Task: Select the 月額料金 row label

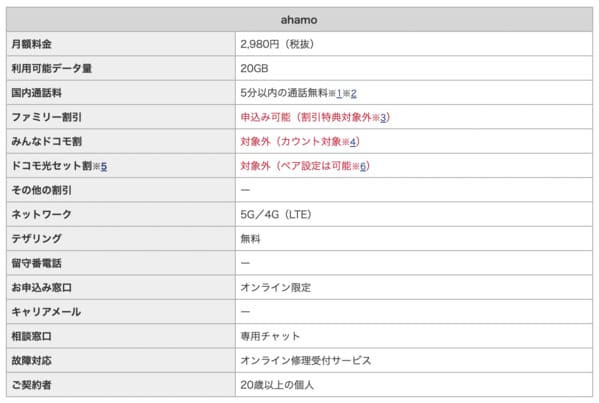Action: click(121, 44)
